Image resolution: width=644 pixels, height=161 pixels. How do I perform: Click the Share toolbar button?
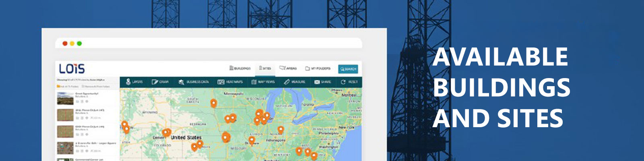pyautogui.click(x=323, y=82)
